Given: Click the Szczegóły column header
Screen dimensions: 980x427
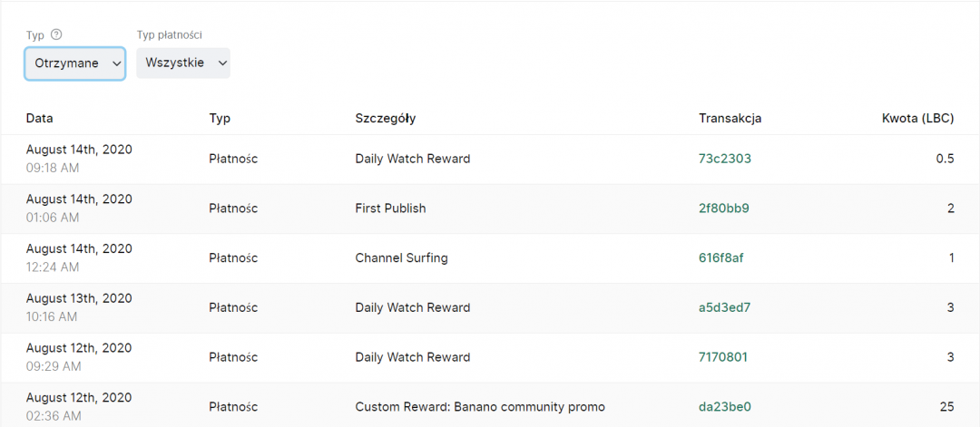Looking at the screenshot, I should [x=385, y=118].
